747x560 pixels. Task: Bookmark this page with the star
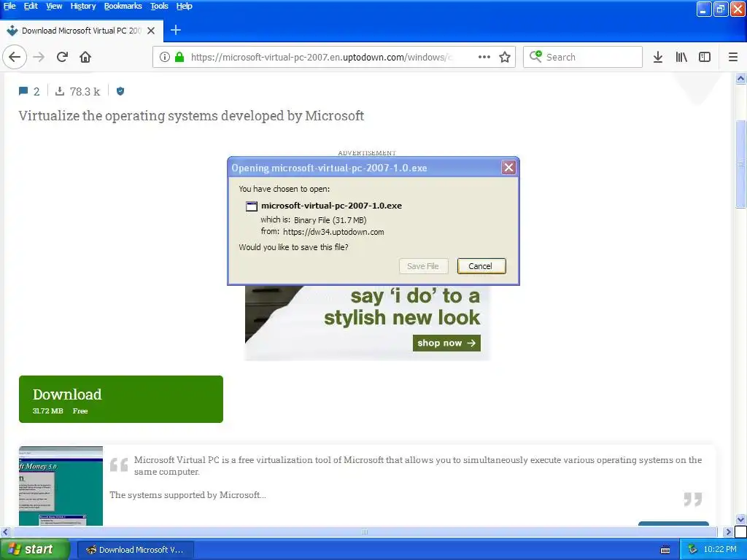tap(505, 57)
